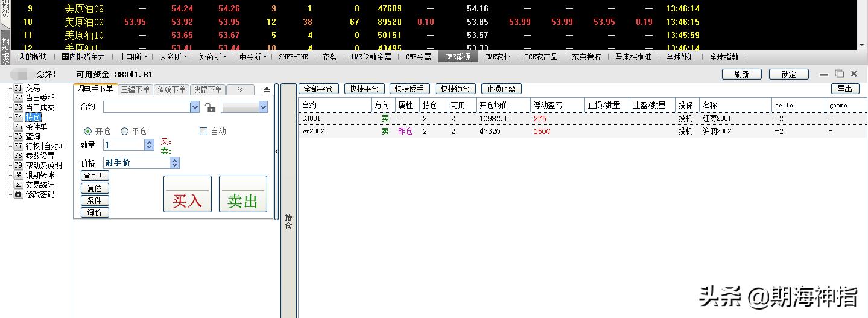
Task: Open SHFE-INE market tab
Action: coord(293,57)
